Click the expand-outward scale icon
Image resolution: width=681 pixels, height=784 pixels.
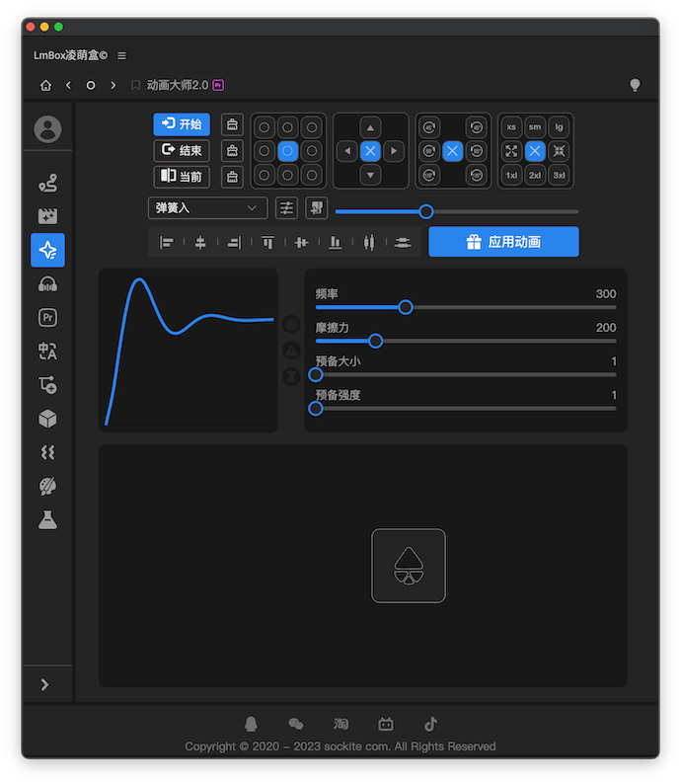tap(511, 151)
